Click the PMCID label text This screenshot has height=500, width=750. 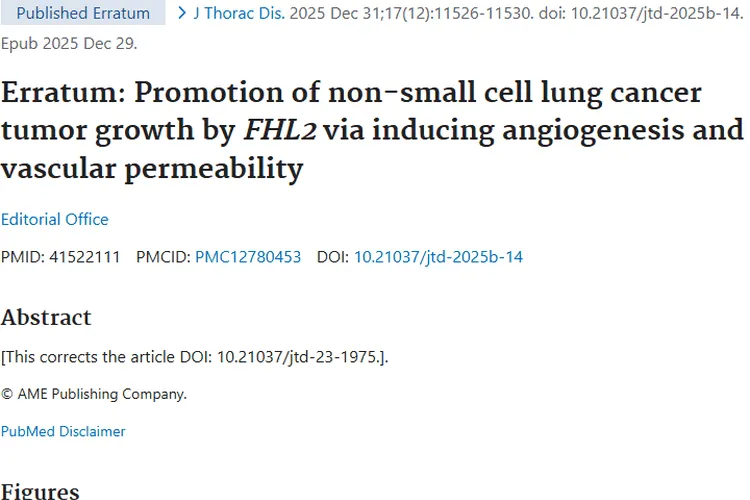click(x=163, y=257)
